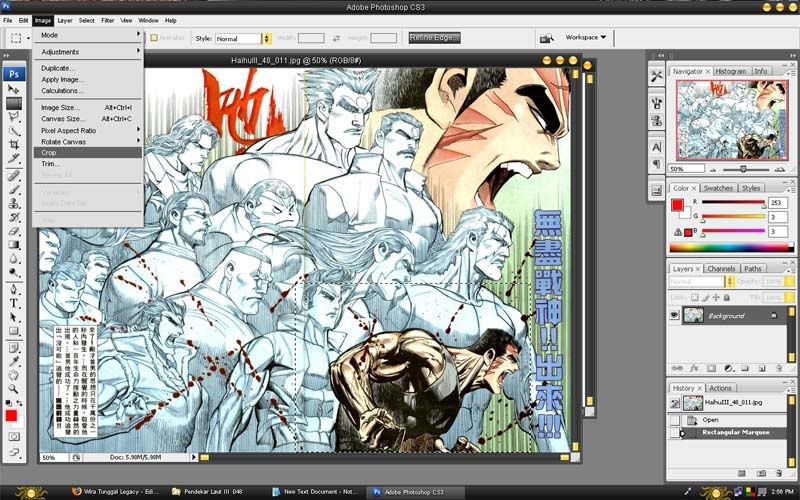Click toolbox foreground color swatch
The image size is (800, 500).
[11, 416]
